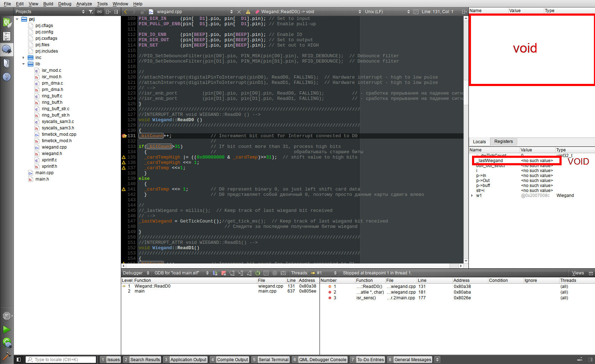Toggle the left sidebar visibility button
Image resolution: width=595 pixels, height=364 pixels.
[18, 359]
